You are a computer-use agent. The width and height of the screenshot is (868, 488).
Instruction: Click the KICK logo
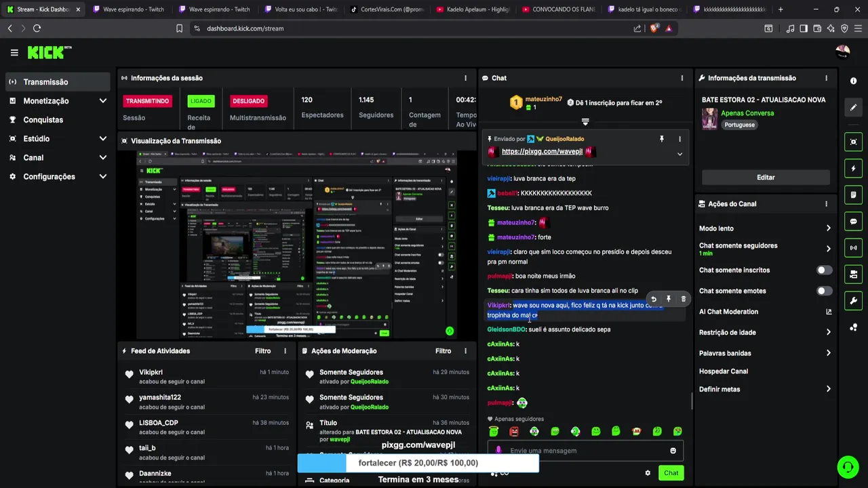tap(49, 52)
